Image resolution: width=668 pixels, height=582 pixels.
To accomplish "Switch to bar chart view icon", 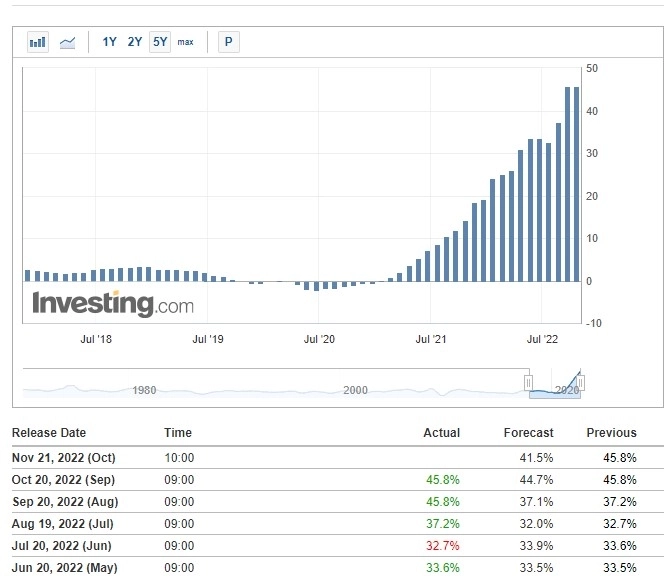I will 38,42.
